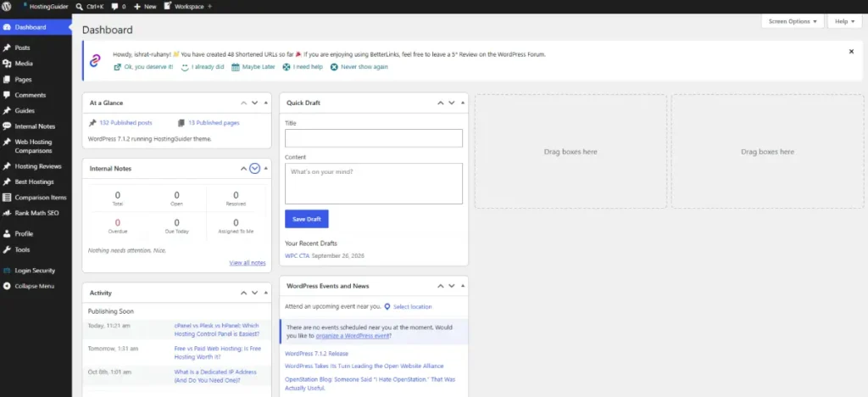
Task: Open the comments bubble in admin bar
Action: (119, 7)
